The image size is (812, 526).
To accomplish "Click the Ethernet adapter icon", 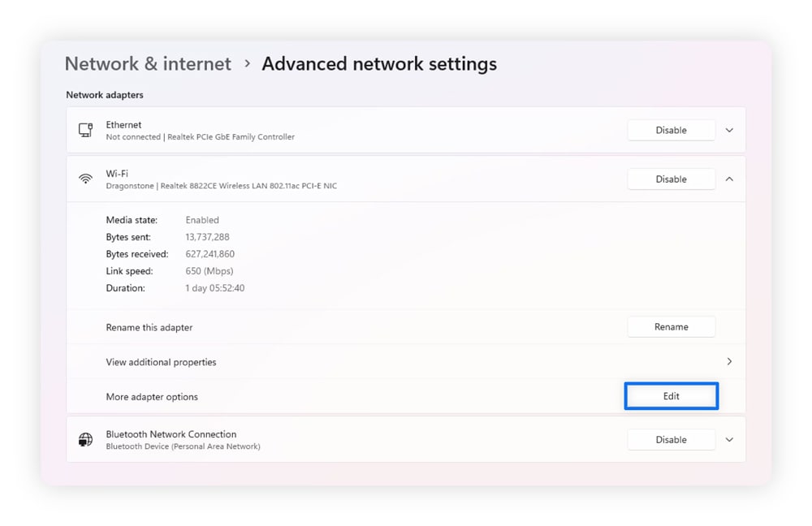I will coord(85,130).
